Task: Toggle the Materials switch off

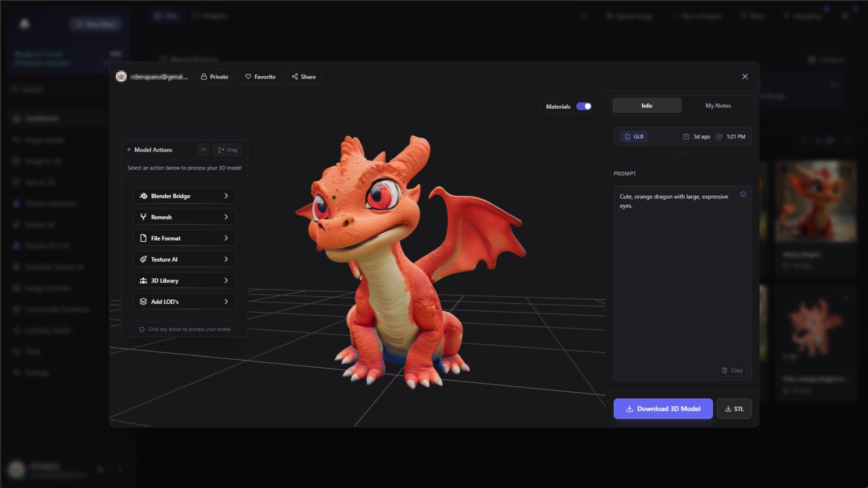Action: 584,106
